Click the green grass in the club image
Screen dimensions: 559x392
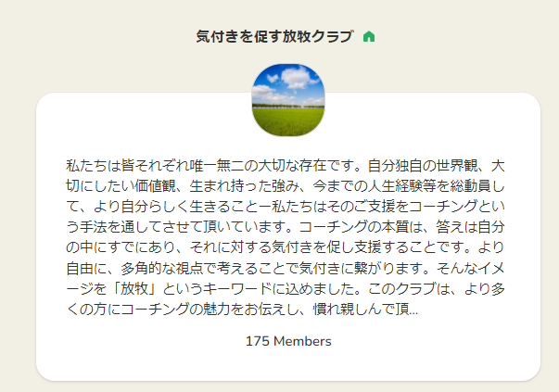pos(288,119)
